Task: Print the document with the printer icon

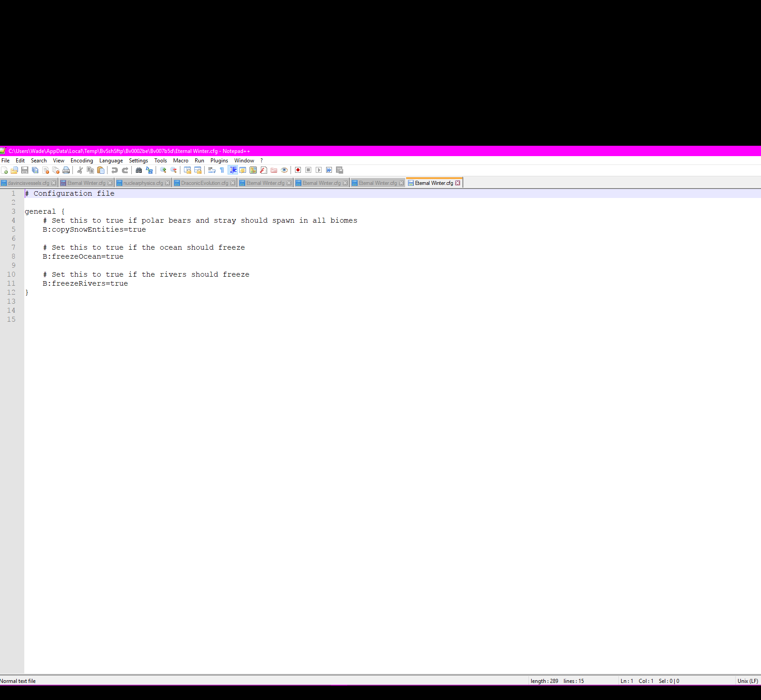Action: pyautogui.click(x=66, y=170)
